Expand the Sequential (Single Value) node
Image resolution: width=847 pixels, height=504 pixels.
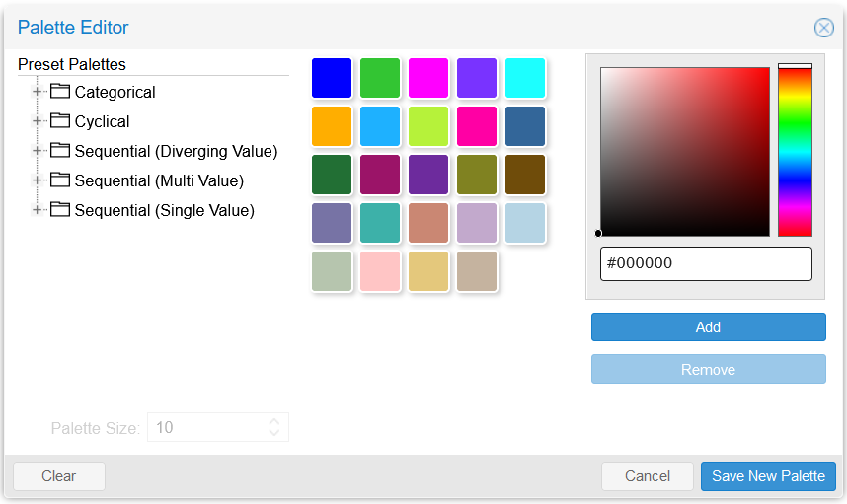coord(38,210)
